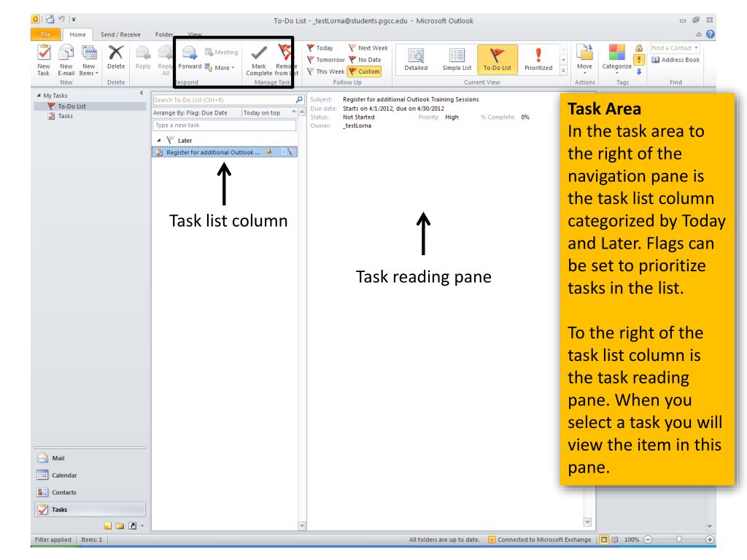Open the File tab
This screenshot has width=747, height=560.
[x=46, y=34]
